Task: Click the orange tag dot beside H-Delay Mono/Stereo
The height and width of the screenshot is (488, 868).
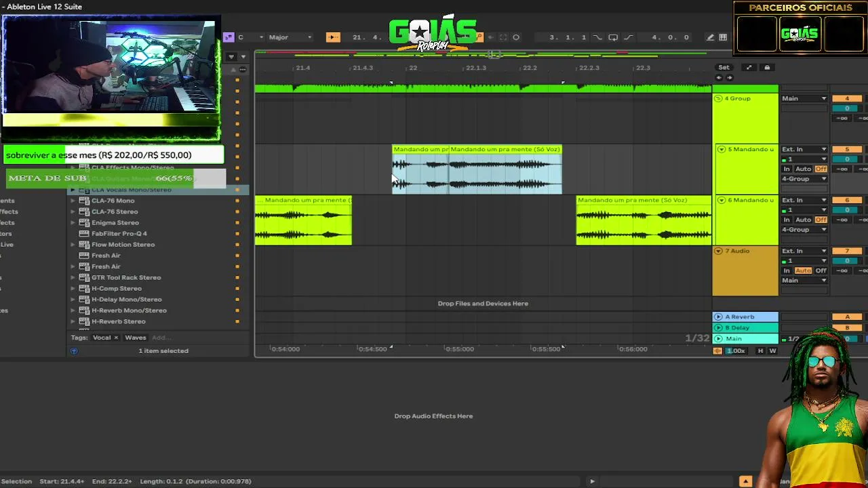Action: pos(237,299)
